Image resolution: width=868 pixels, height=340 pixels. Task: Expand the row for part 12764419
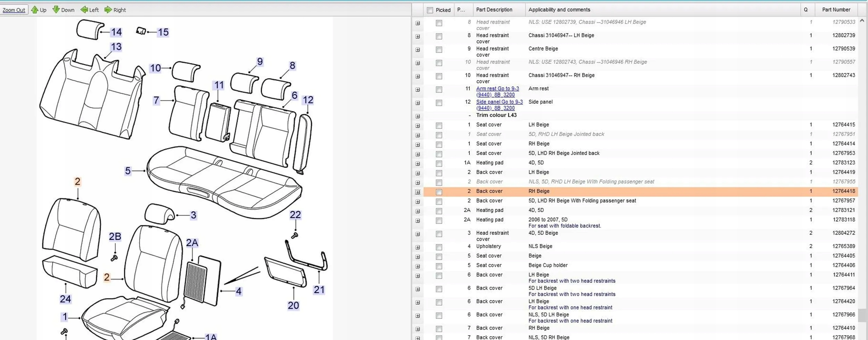click(418, 173)
